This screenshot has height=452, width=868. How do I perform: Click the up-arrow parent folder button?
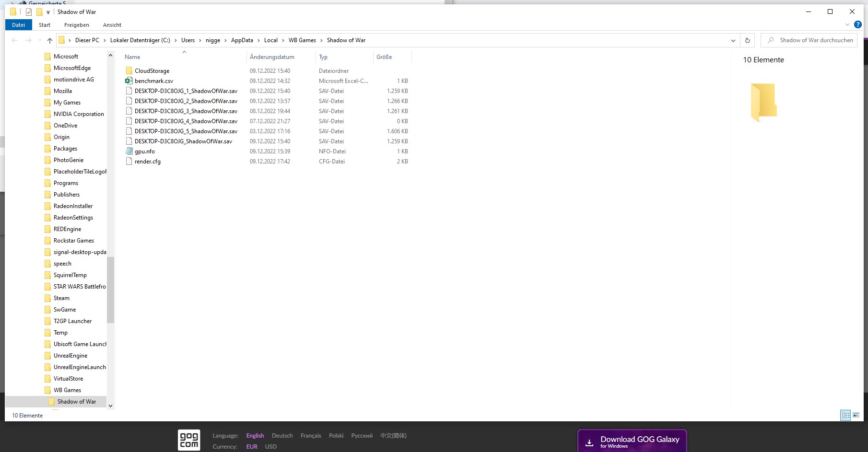pos(50,40)
